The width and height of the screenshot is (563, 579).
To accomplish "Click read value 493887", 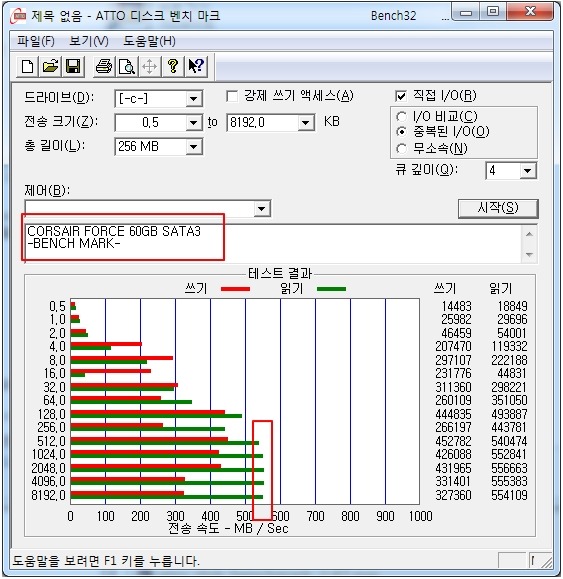I will [x=509, y=414].
